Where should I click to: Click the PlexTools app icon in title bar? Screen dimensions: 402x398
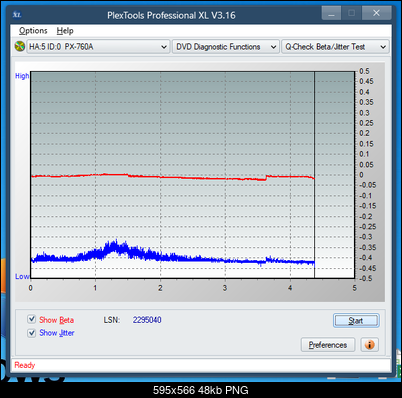coord(17,15)
